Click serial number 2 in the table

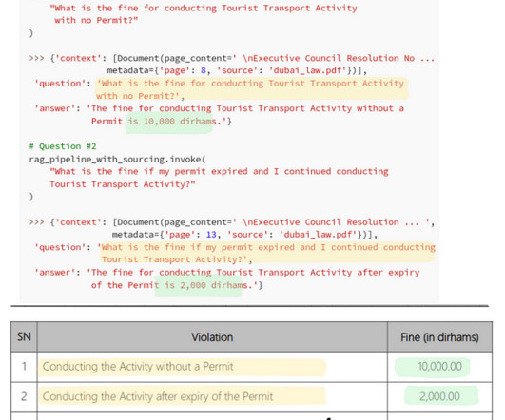pyautogui.click(x=24, y=396)
